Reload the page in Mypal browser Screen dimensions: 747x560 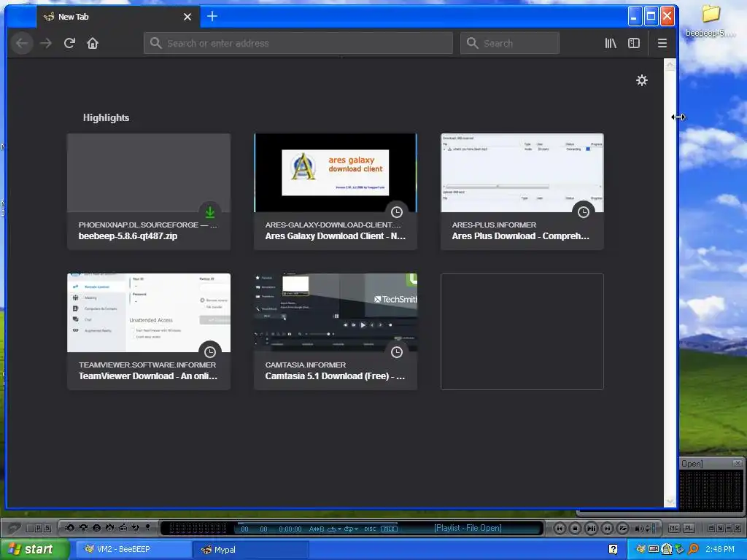69,43
